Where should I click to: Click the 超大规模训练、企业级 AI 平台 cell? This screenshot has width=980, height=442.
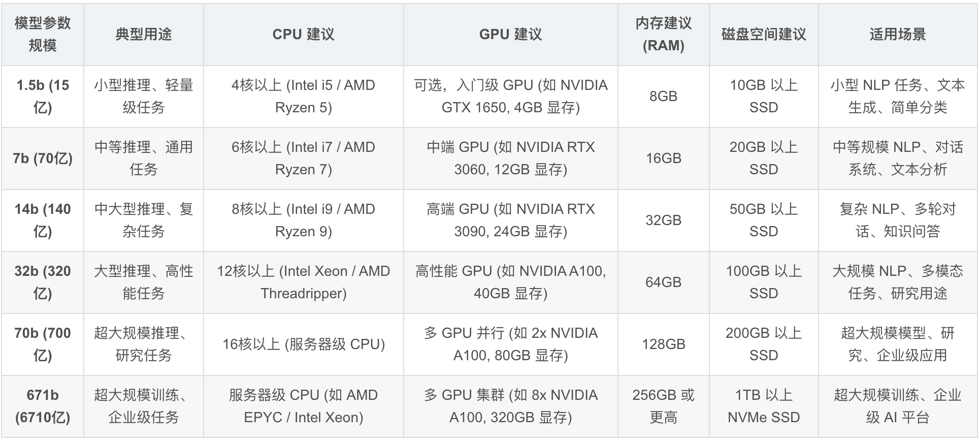pyautogui.click(x=897, y=406)
